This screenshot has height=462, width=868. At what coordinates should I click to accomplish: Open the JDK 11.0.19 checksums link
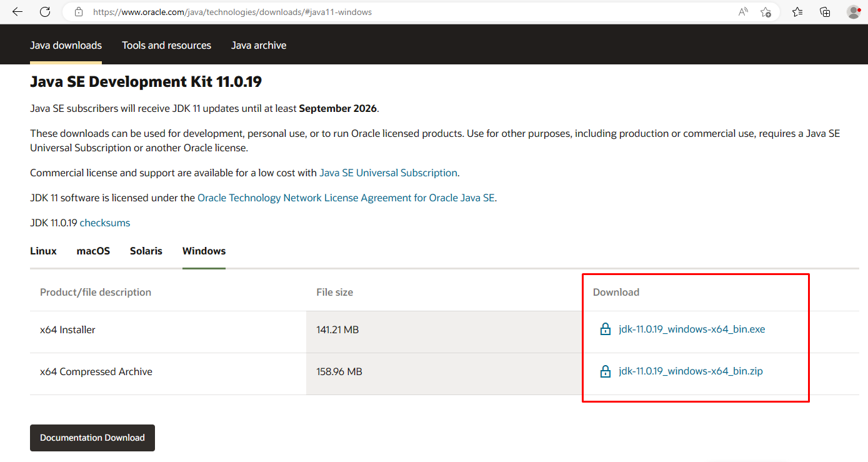tap(104, 222)
